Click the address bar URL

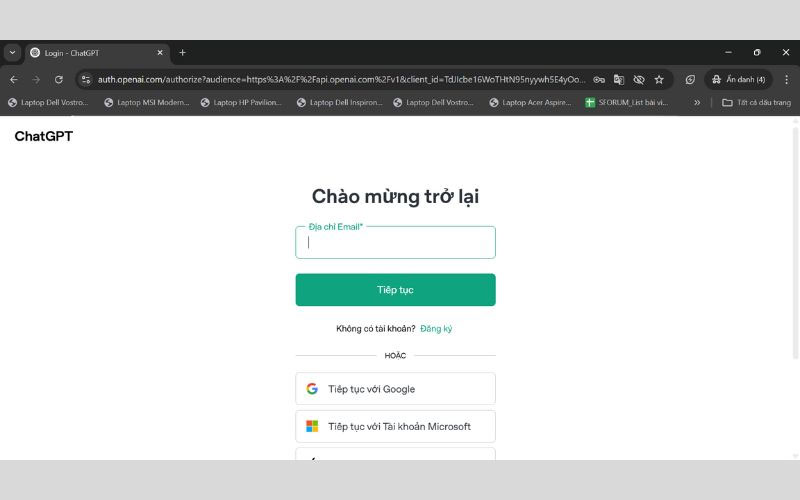pyautogui.click(x=341, y=80)
